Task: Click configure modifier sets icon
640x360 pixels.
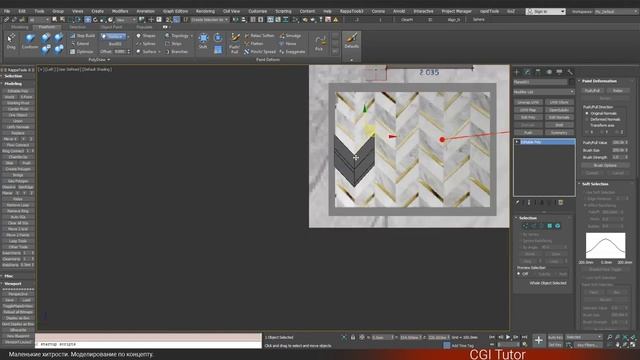Action: (x=561, y=202)
